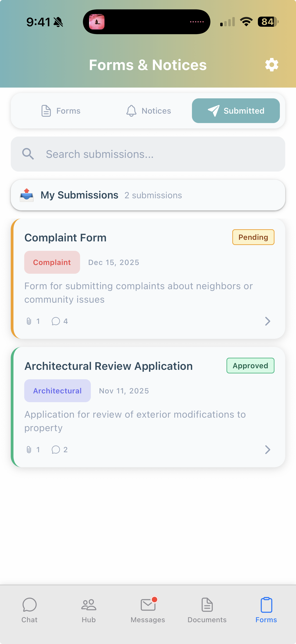
Task: Tap the red Complaint category tag
Action: (x=52, y=262)
